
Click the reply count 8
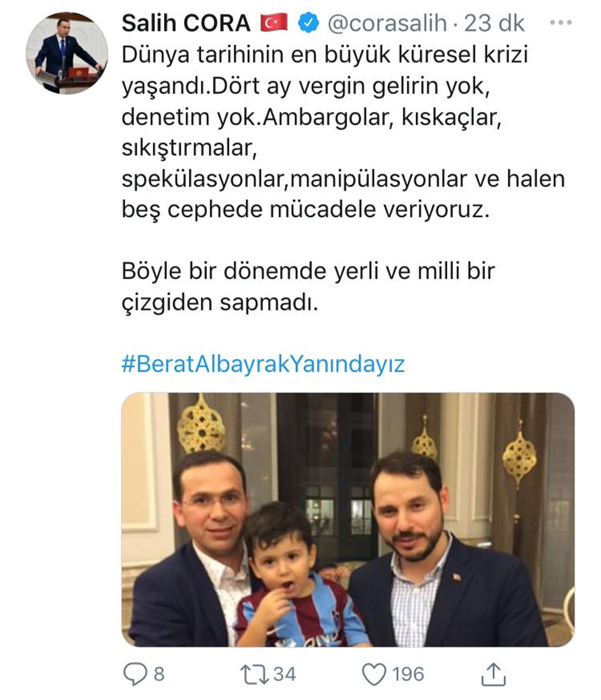tap(158, 674)
